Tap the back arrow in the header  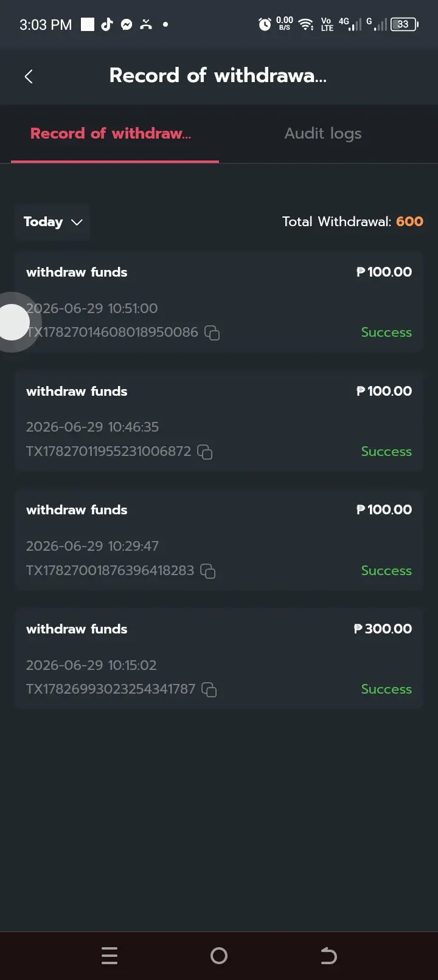click(28, 77)
